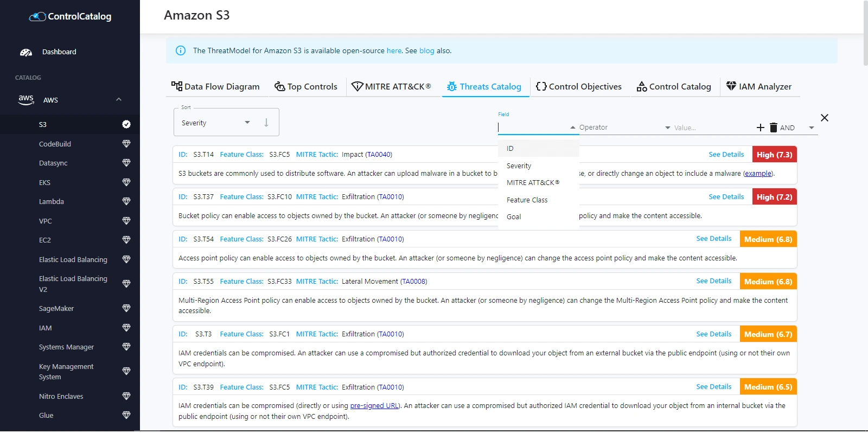
Task: Open the Operator dropdown
Action: pos(625,128)
